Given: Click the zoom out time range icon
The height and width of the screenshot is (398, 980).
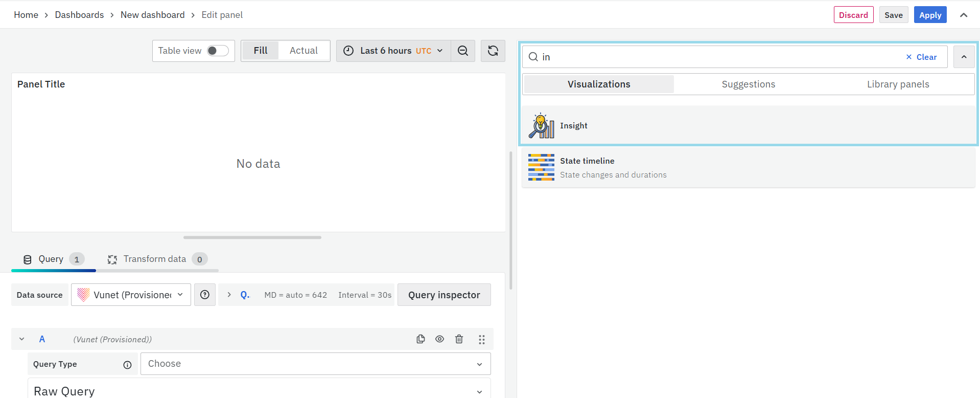Looking at the screenshot, I should [x=463, y=51].
